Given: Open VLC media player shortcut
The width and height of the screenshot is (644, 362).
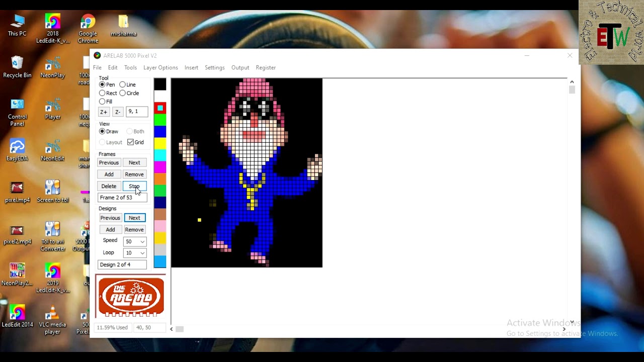Looking at the screenshot, I should (53, 320).
